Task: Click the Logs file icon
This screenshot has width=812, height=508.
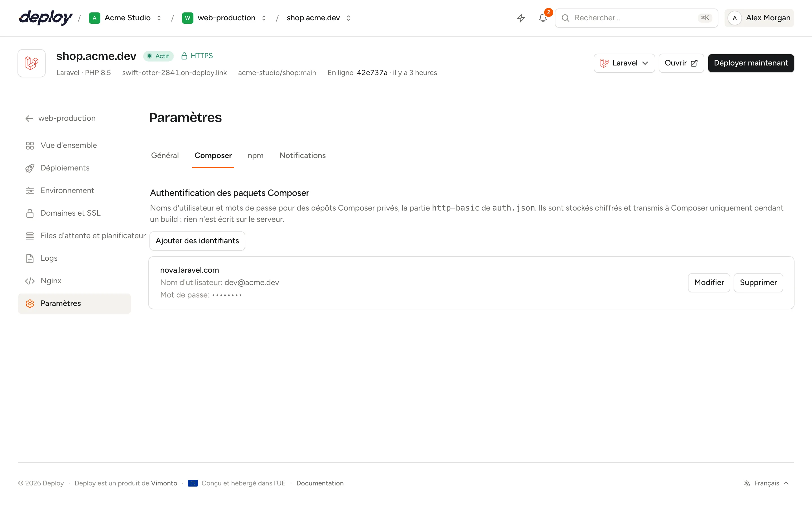Action: click(x=30, y=258)
